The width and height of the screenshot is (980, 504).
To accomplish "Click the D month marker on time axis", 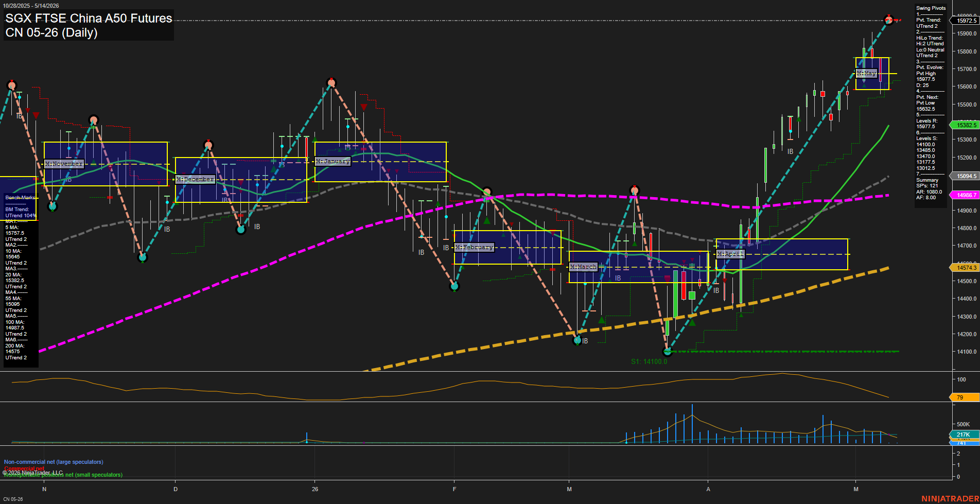I will coord(176,489).
